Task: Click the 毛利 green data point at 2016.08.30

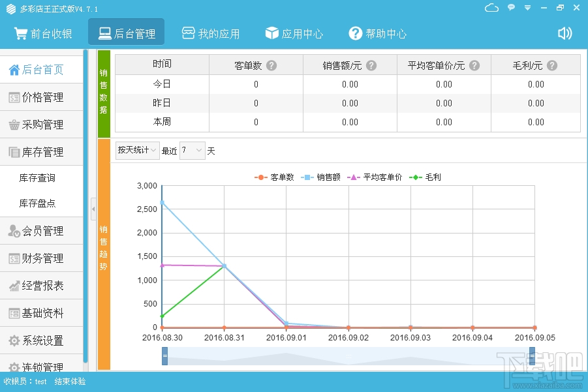Action: click(x=162, y=316)
